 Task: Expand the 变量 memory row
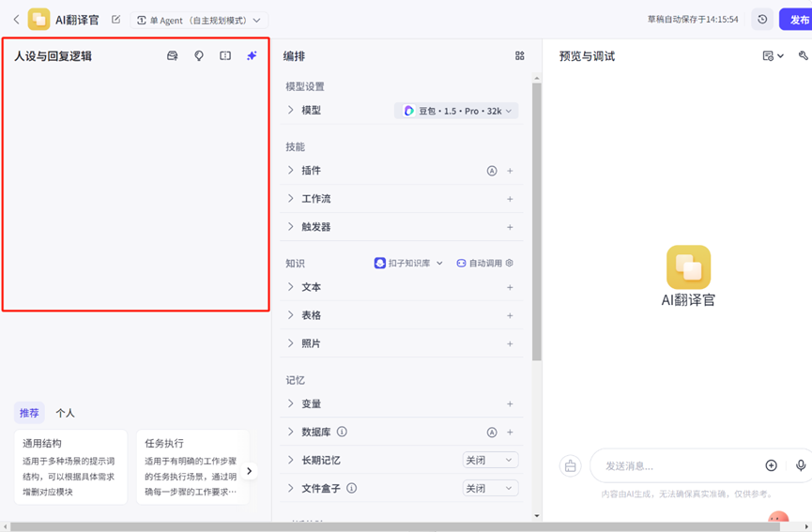pyautogui.click(x=290, y=403)
